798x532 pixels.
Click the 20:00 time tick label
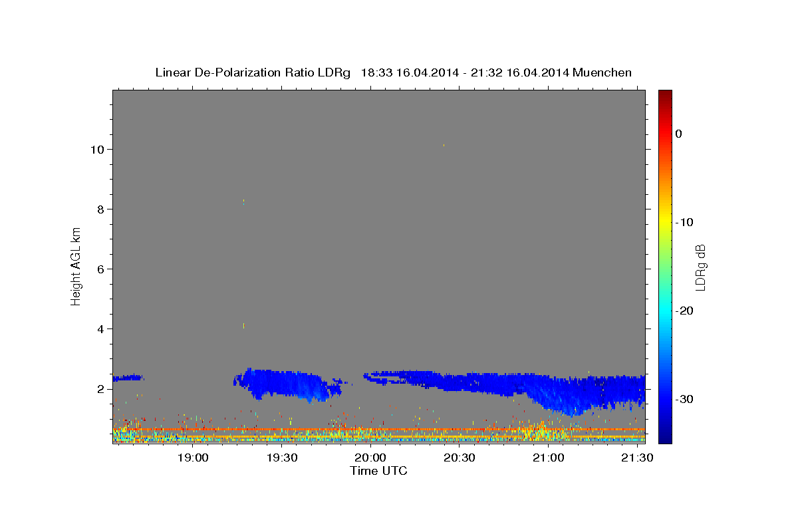pyautogui.click(x=370, y=458)
